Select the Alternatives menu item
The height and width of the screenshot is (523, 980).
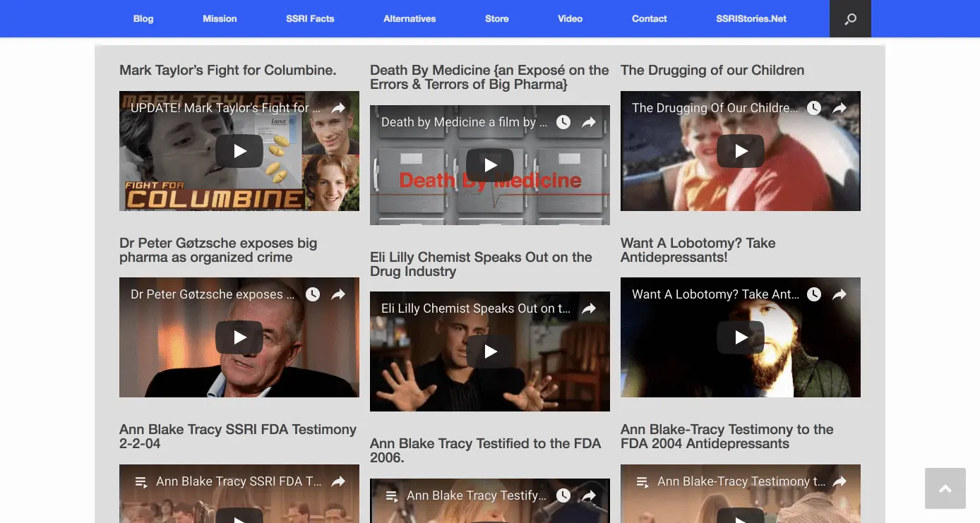pos(410,18)
